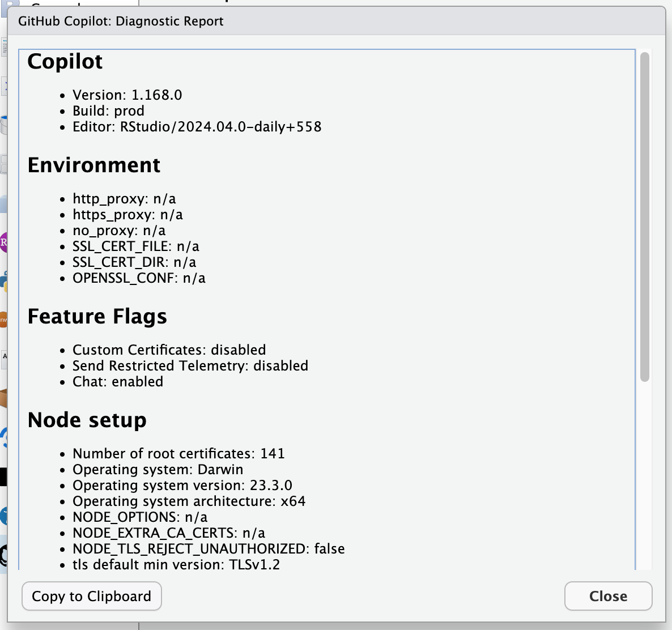Select the "SSL_CERT_FILE: n/a" line
This screenshot has width=672, height=630.
[x=136, y=246]
